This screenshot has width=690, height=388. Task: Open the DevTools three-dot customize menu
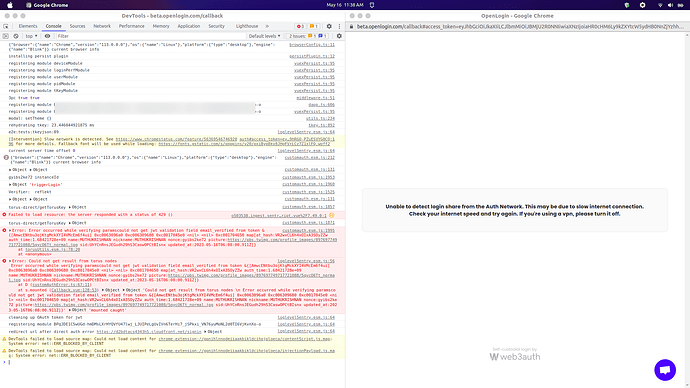pos(339,26)
